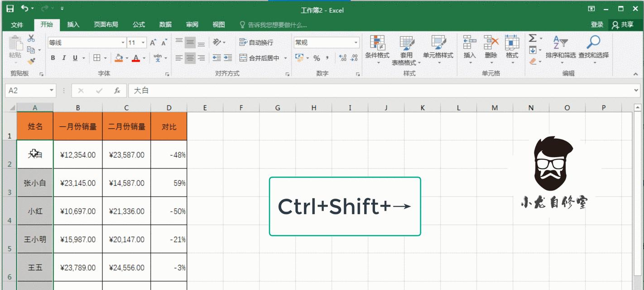Align cell text right
The image size is (644, 290).
pos(201,58)
